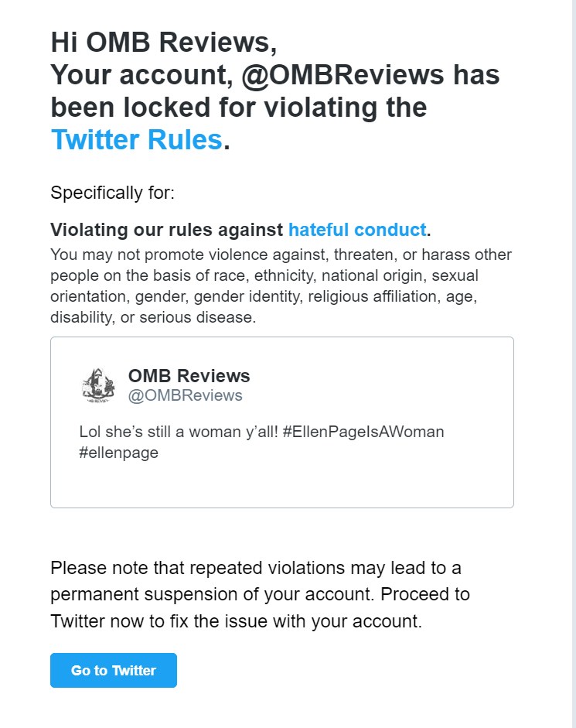Click the @OMBReviews handle under the display name

pyautogui.click(x=186, y=395)
